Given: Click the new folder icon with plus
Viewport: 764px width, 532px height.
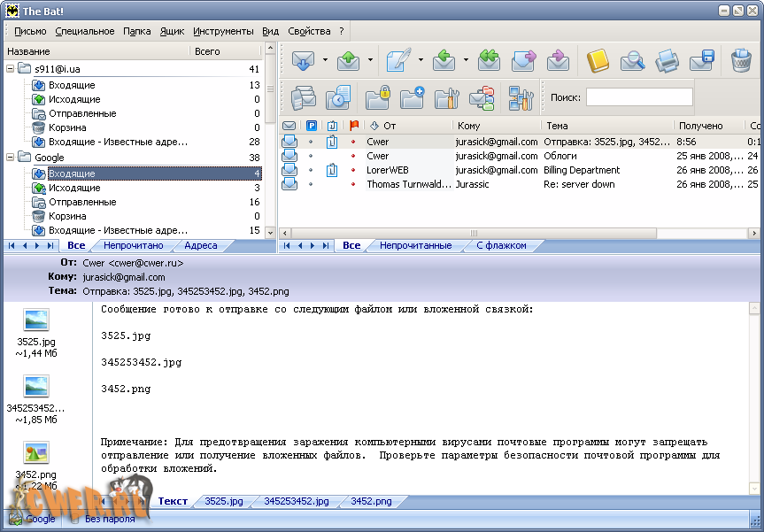Looking at the screenshot, I should [412, 96].
